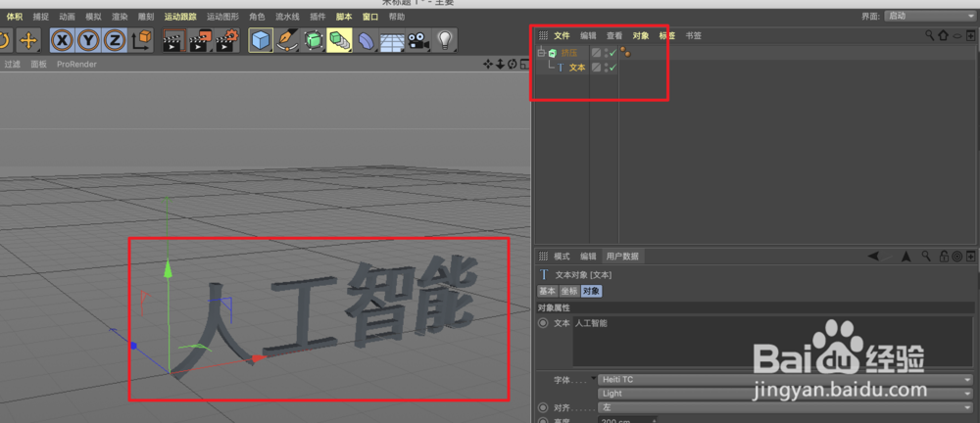The width and height of the screenshot is (980, 423).
Task: Click the Phong tag on 挤压
Action: coord(625,53)
